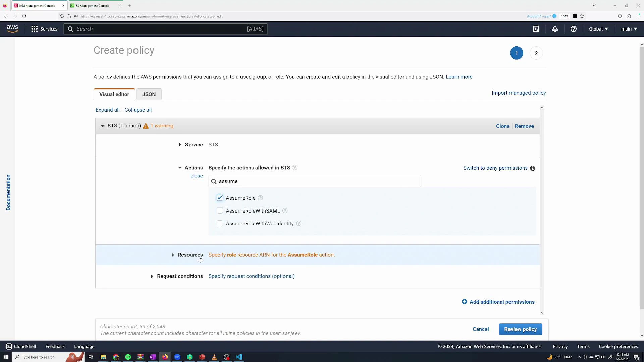Open the AWS notifications bell
The height and width of the screenshot is (362, 644).
click(x=555, y=29)
